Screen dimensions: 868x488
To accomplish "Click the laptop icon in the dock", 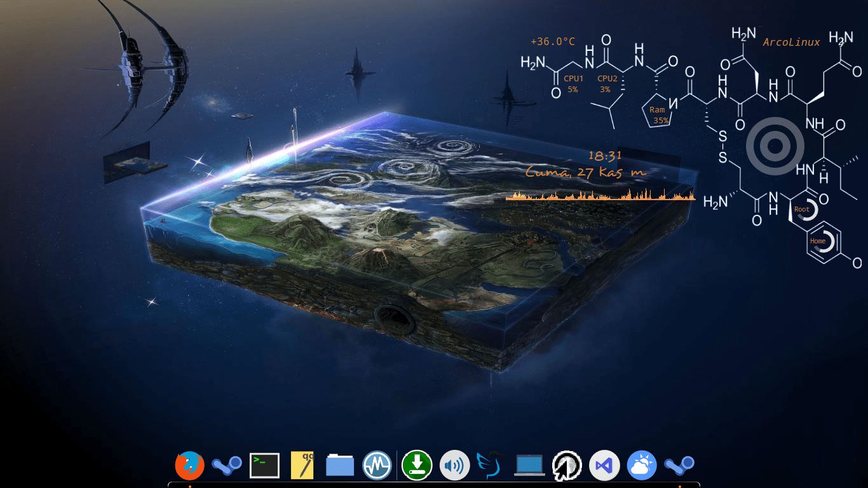I will coord(529,466).
